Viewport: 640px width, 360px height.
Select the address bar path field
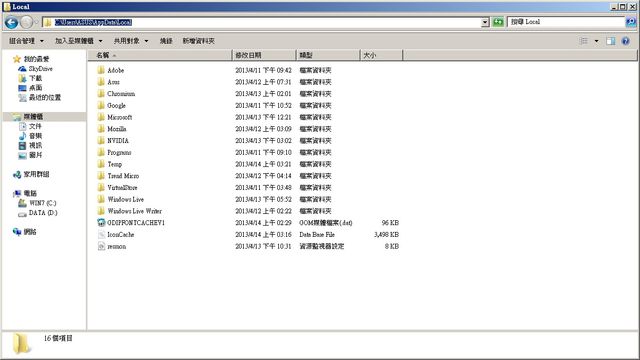261,22
